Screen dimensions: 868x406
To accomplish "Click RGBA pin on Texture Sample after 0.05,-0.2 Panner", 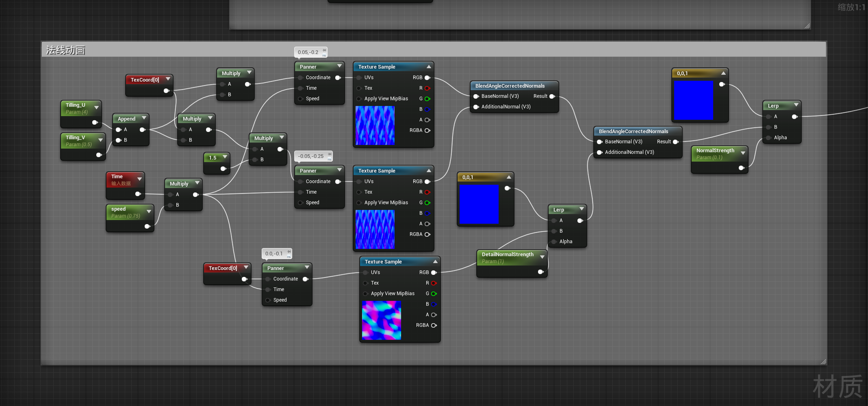I will pyautogui.click(x=427, y=130).
